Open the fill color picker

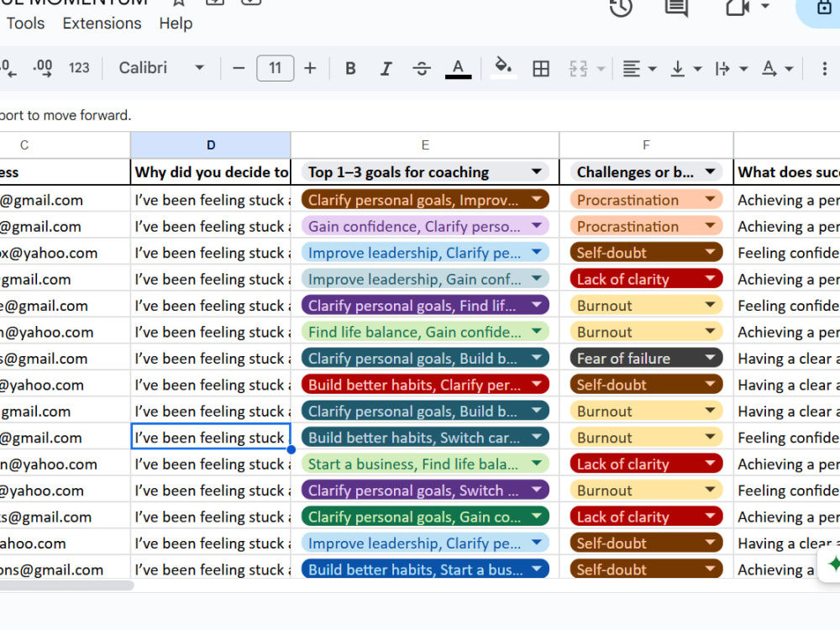[x=503, y=69]
